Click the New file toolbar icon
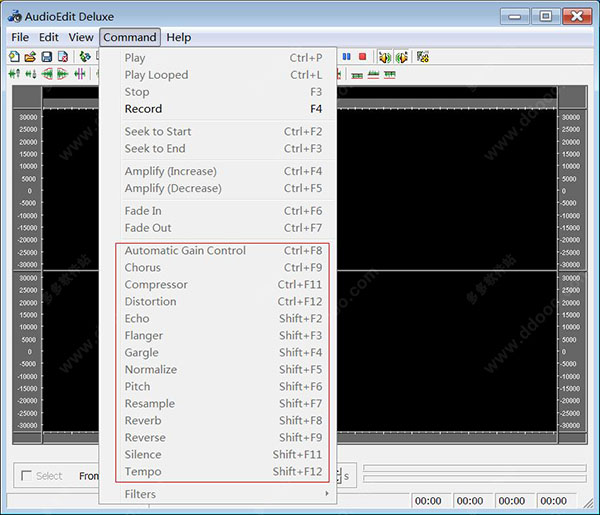 point(14,57)
